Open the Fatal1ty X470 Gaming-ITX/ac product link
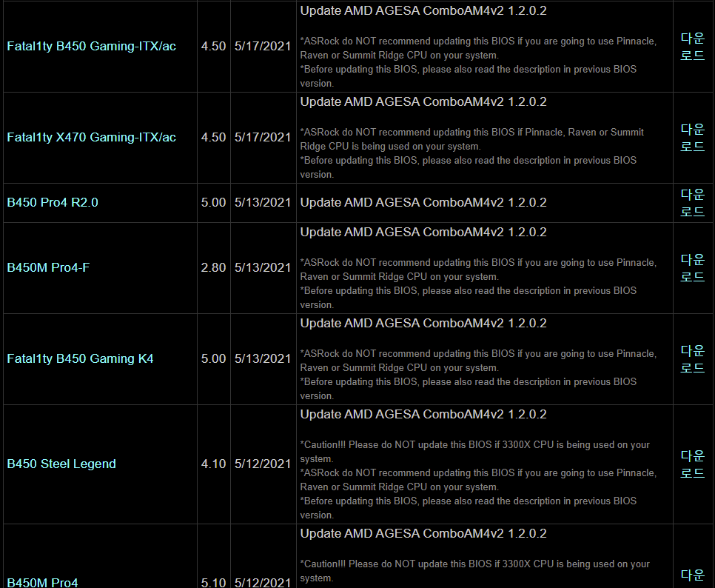 (91, 137)
